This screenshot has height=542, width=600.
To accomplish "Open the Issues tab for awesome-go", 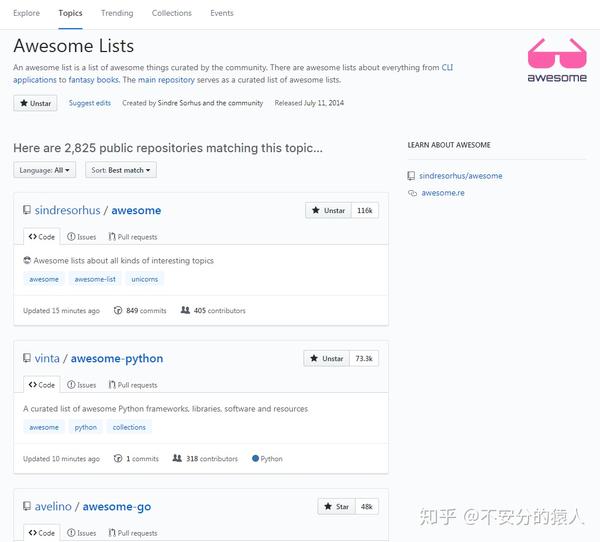I will [82, 533].
